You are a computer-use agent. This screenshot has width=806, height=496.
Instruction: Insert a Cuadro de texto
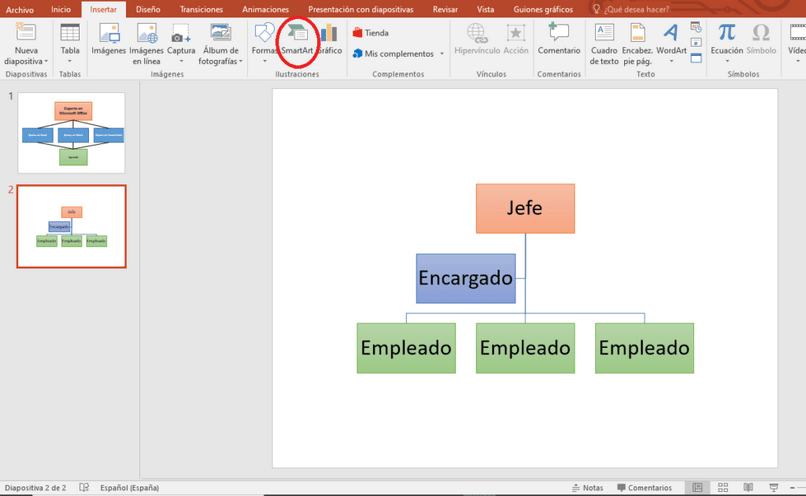tap(604, 44)
